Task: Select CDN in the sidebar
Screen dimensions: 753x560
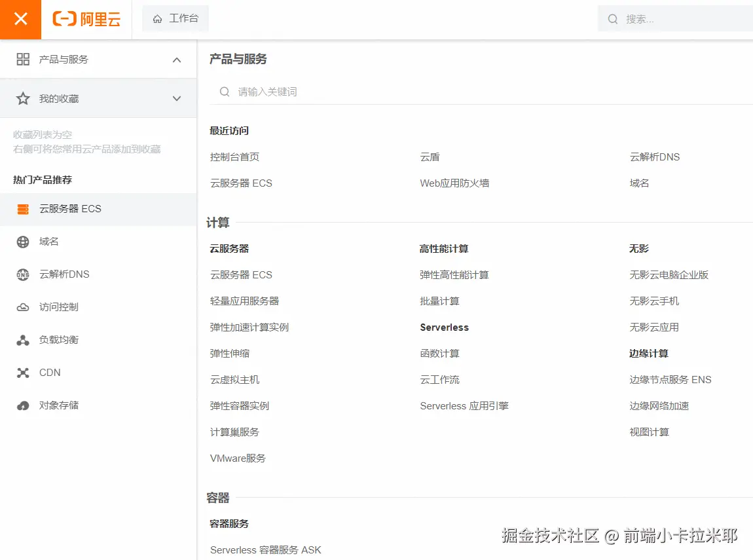Action: [x=98, y=373]
